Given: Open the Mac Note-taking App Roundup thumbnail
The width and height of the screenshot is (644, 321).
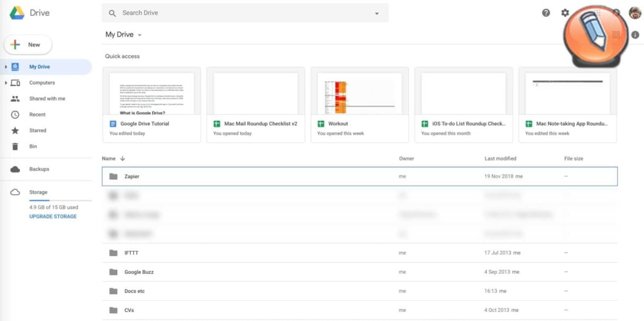Looking at the screenshot, I should click(x=568, y=94).
